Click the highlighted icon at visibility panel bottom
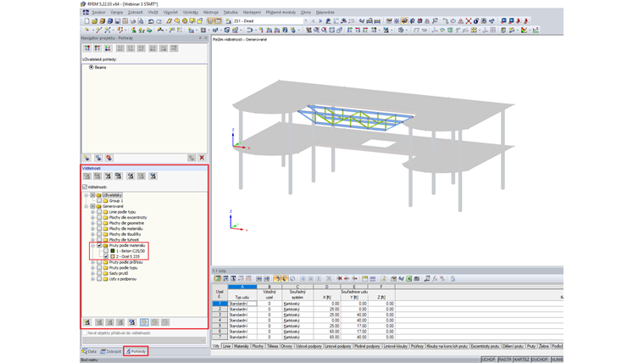Image resolution: width=644 pixels, height=363 pixels. pyautogui.click(x=144, y=322)
